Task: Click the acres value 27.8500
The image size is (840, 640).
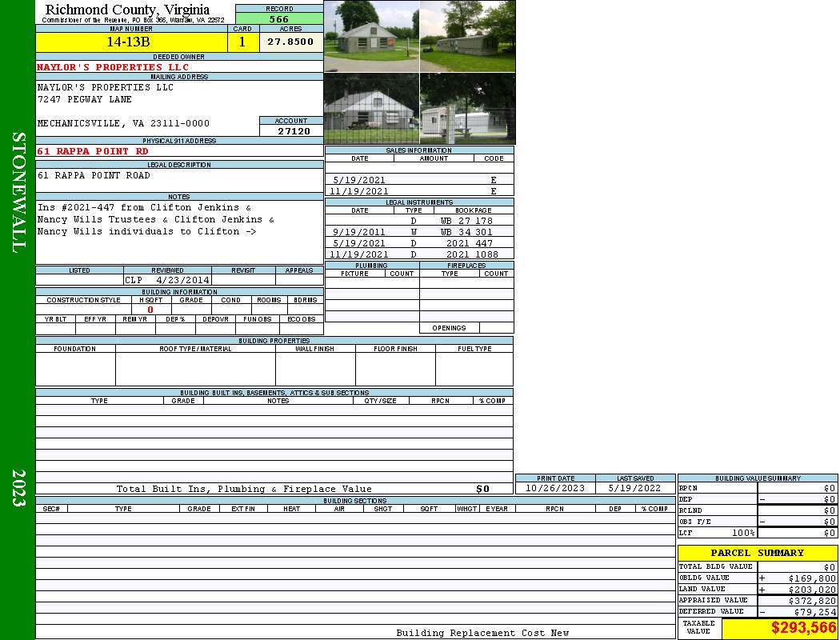Action: coord(290,42)
